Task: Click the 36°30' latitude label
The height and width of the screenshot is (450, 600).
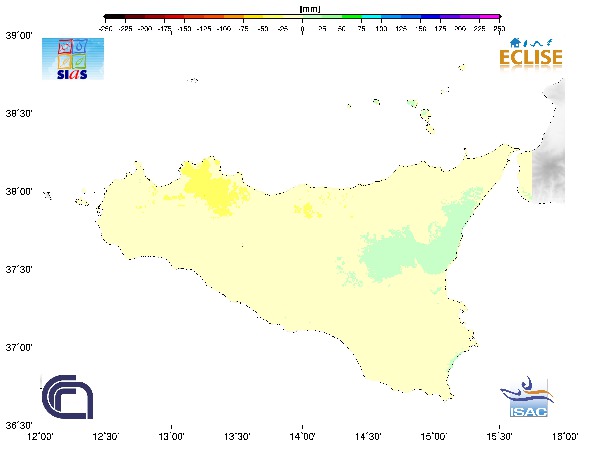Action: click(19, 425)
